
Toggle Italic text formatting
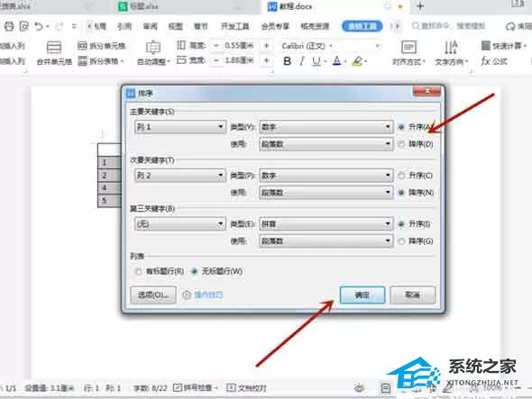click(301, 61)
